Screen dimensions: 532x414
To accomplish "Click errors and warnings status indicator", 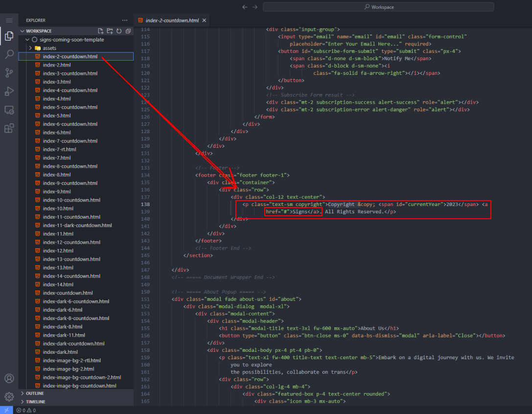I will (26, 410).
